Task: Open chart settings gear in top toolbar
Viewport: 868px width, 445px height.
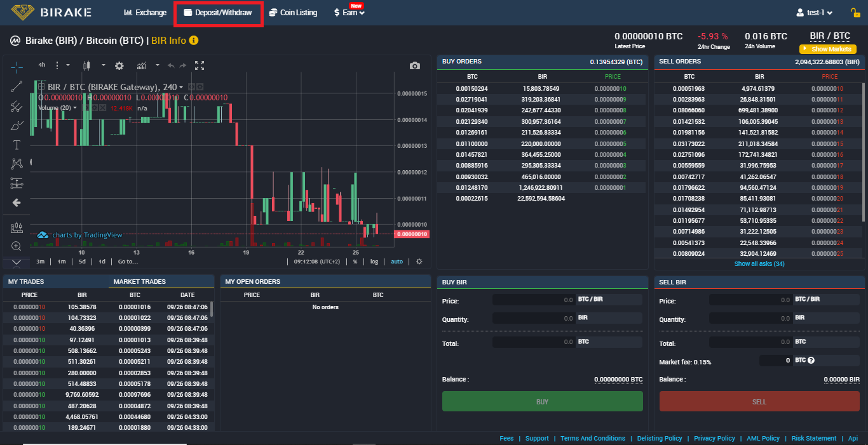Action: (x=119, y=65)
